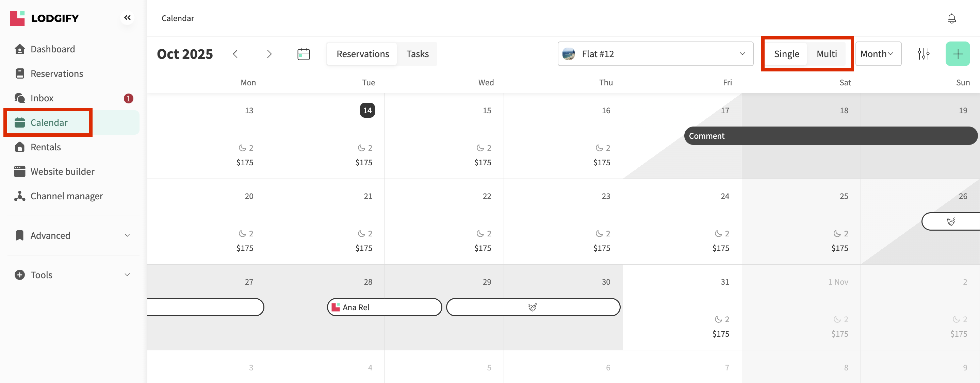Go to previous month arrow
Screen dimensions: 980x383
[235, 54]
